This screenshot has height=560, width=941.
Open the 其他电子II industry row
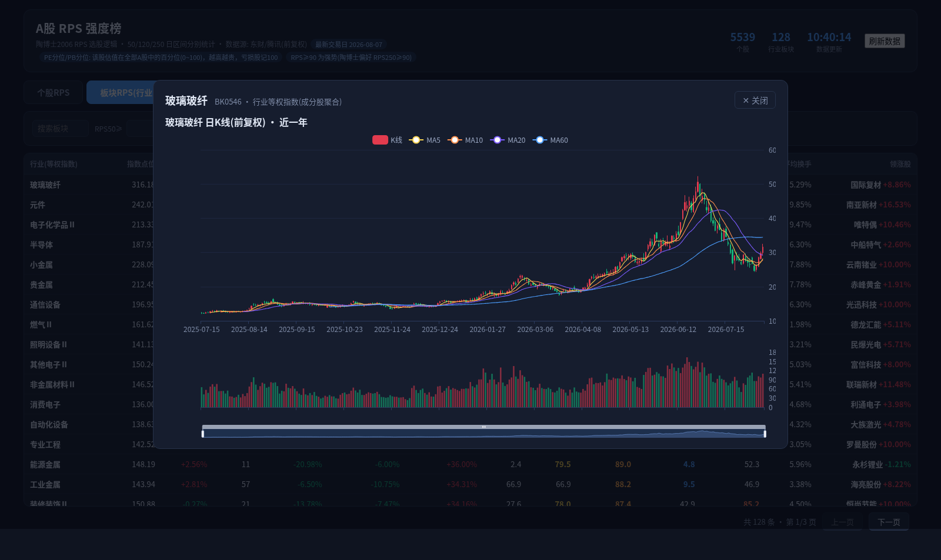(470, 365)
